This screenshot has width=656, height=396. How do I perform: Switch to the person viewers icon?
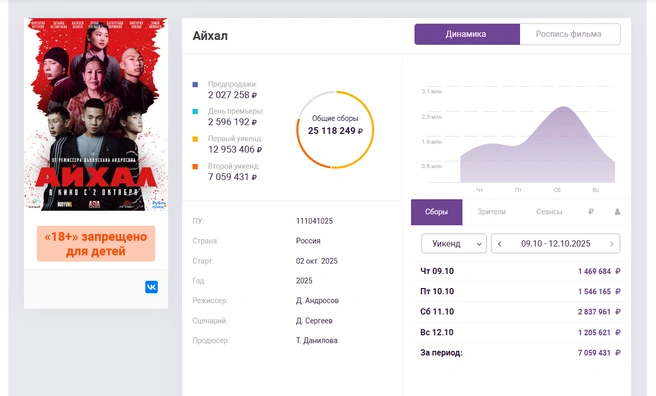click(617, 212)
